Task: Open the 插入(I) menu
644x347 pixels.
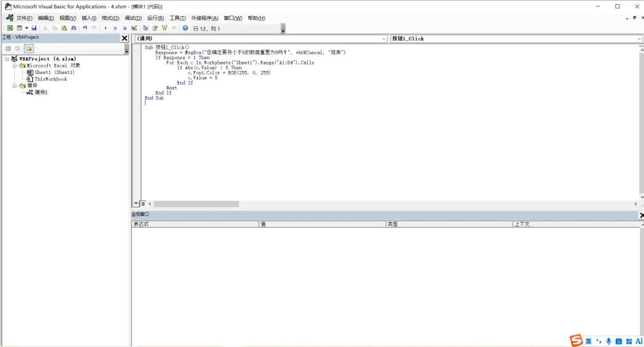Action: (89, 18)
